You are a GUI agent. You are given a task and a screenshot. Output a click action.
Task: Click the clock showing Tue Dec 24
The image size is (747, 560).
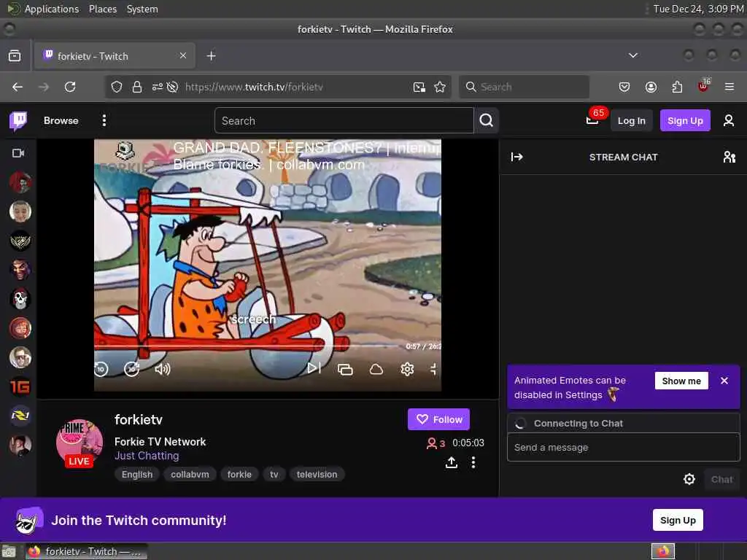coord(698,9)
